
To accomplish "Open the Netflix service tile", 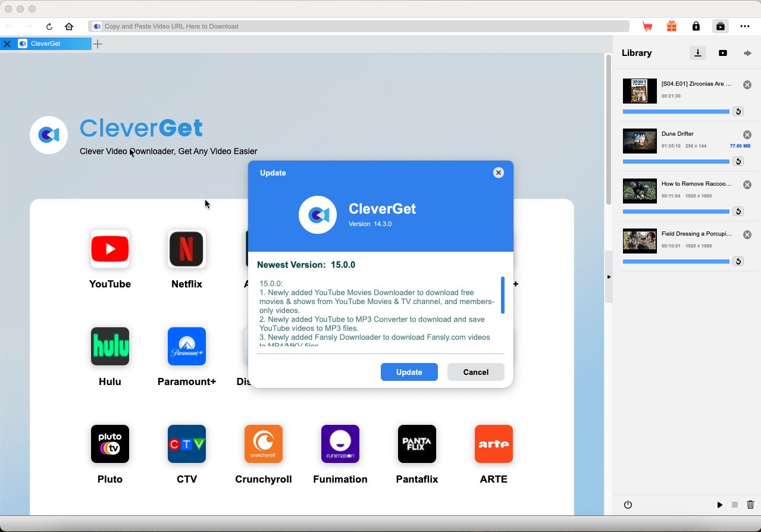I will [187, 249].
